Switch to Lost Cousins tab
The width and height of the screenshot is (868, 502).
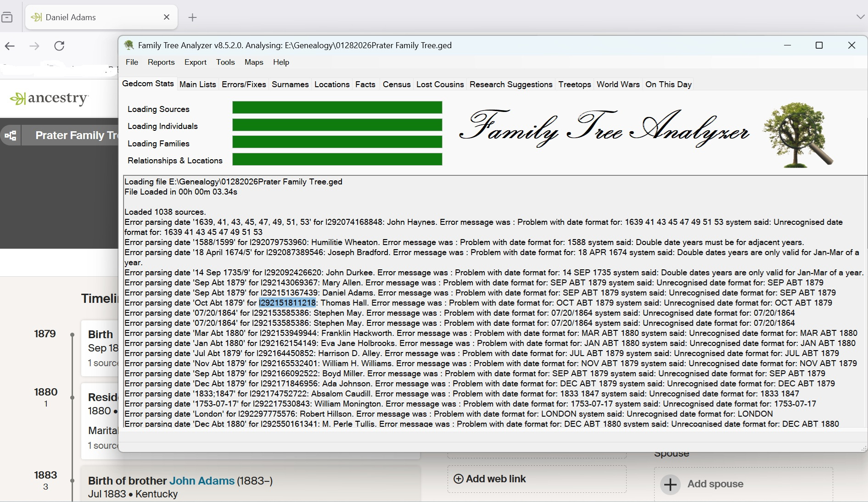[x=440, y=84]
